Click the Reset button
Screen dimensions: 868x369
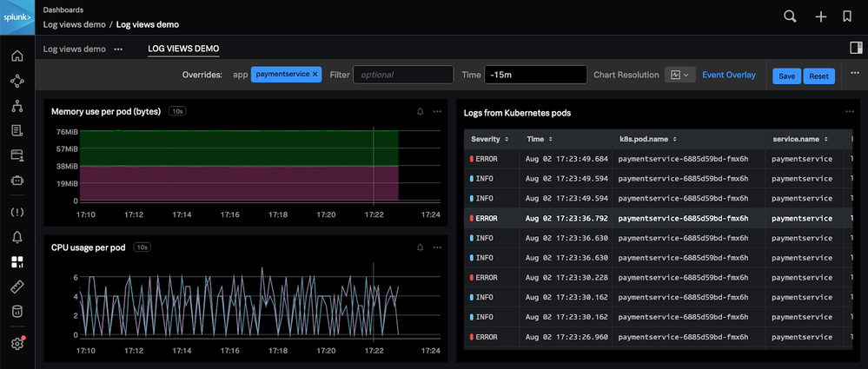click(818, 76)
